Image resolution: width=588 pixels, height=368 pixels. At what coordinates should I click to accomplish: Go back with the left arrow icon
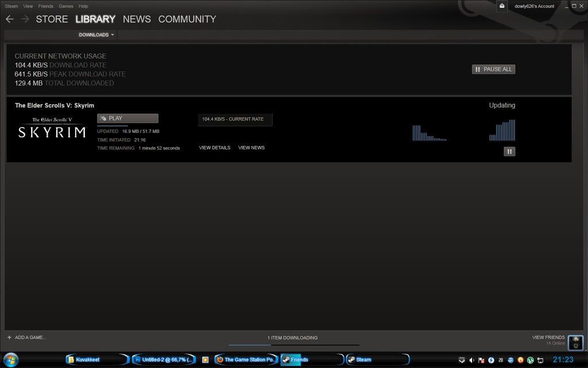click(x=10, y=19)
